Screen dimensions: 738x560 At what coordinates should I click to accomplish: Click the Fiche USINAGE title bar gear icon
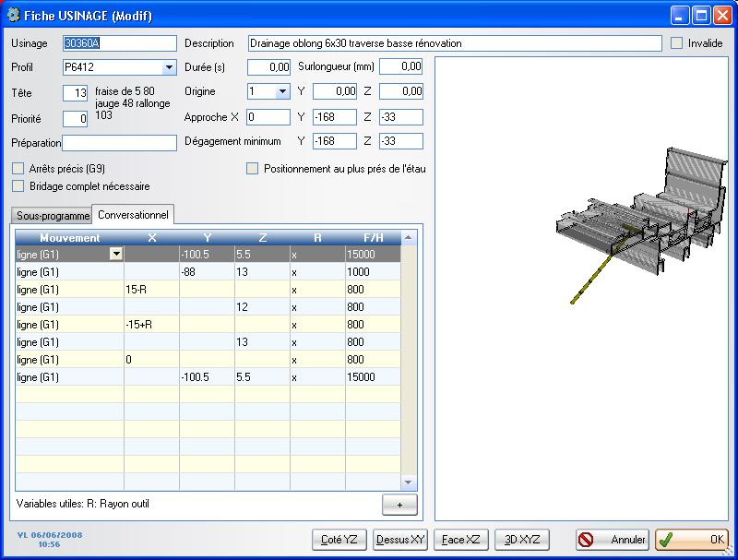[14, 15]
